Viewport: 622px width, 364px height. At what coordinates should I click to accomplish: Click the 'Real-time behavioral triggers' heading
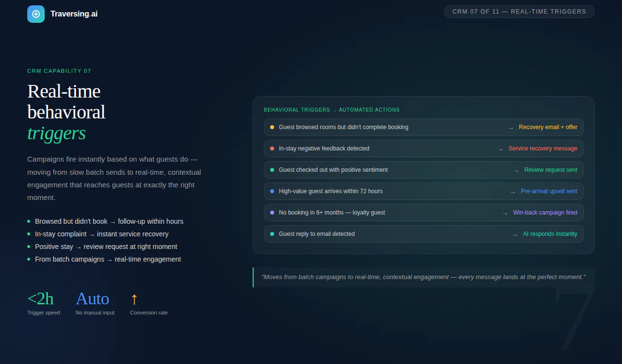pos(66,112)
